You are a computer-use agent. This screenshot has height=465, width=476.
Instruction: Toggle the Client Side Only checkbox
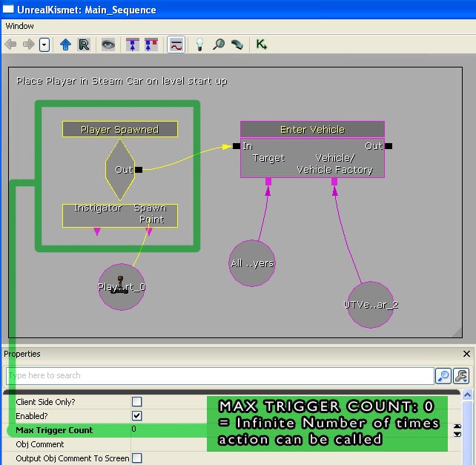pos(137,401)
